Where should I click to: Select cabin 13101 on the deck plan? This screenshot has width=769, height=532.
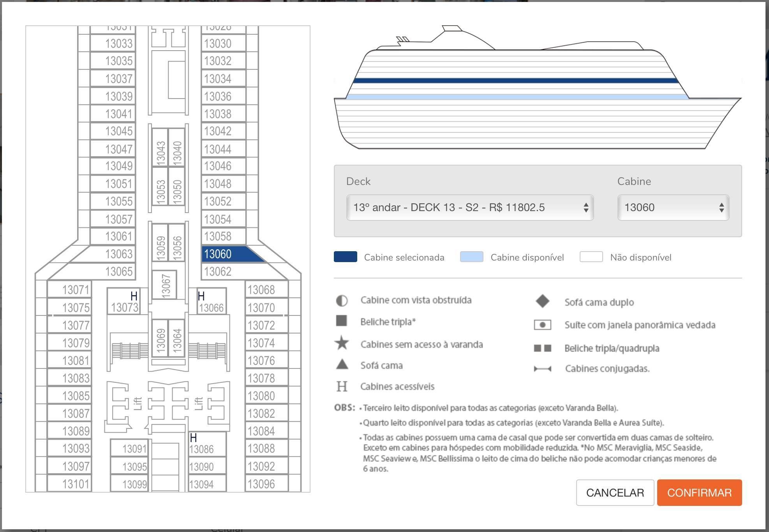coord(70,484)
